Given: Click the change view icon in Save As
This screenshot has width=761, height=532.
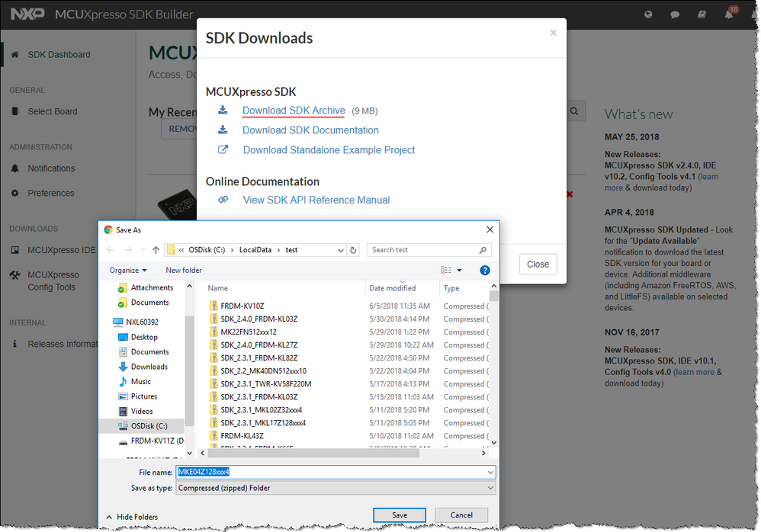Looking at the screenshot, I should (446, 270).
